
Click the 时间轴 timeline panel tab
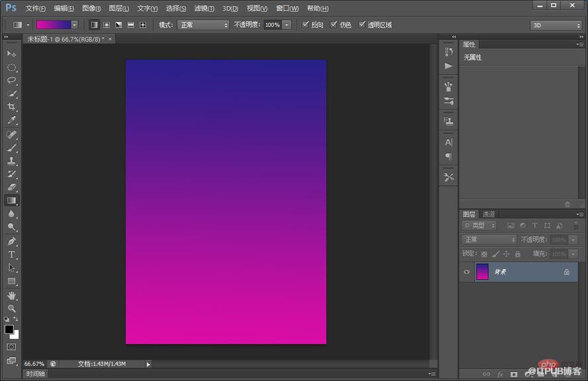(36, 374)
